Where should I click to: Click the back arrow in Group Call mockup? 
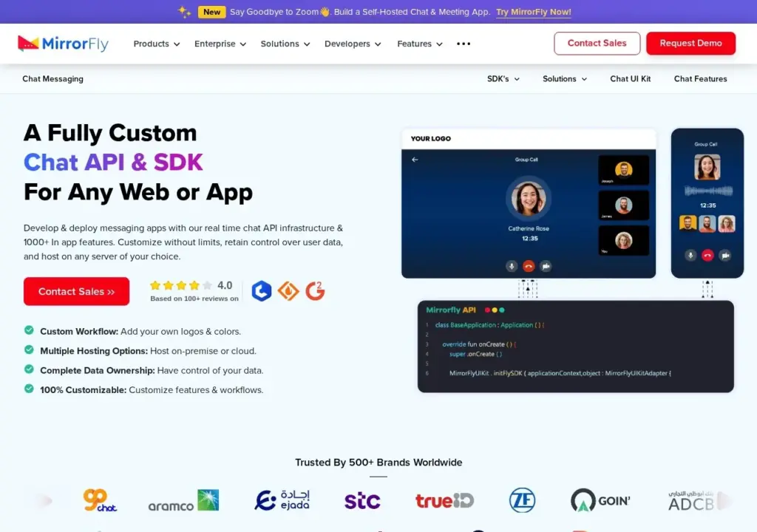coord(415,160)
